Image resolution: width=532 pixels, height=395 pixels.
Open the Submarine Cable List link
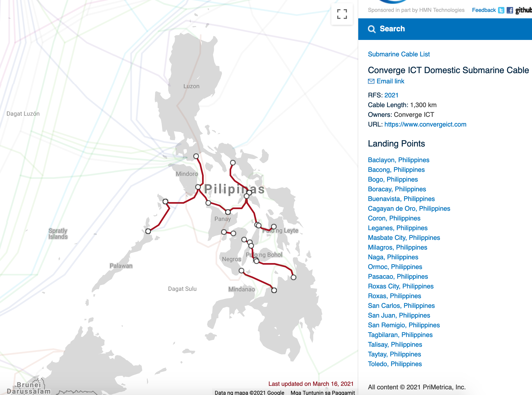(398, 54)
